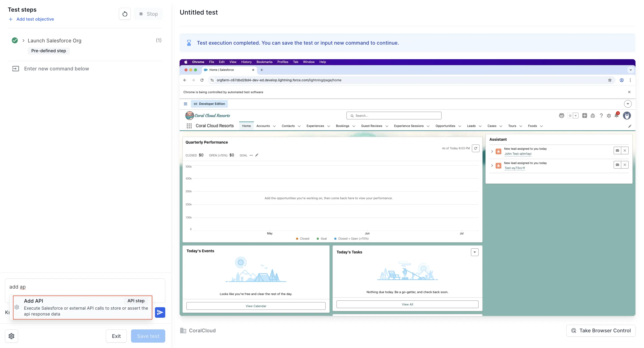Open the Today's Tasks dropdown arrow
Viewport: 644px width, 348px height.
tap(474, 252)
